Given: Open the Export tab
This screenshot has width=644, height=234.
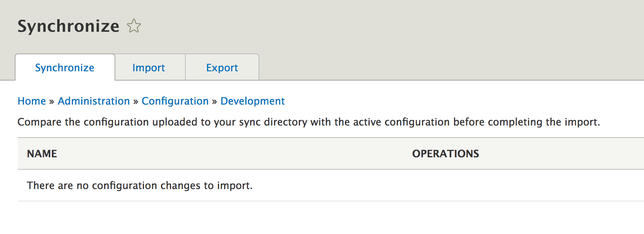Looking at the screenshot, I should 222,68.
